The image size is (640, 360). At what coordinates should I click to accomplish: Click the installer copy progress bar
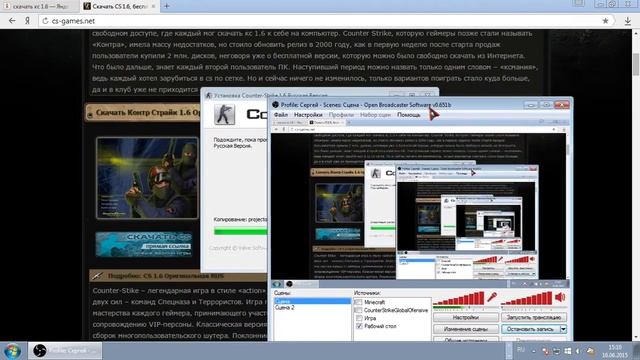pos(240,231)
